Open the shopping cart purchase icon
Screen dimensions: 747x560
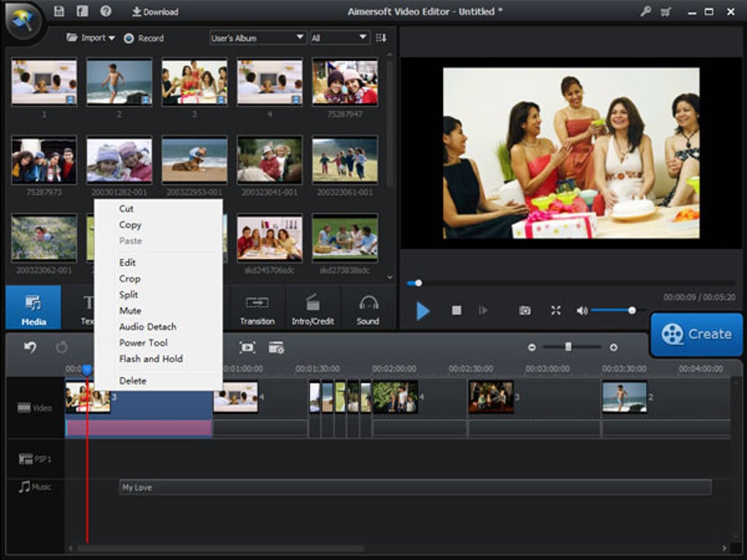click(x=665, y=12)
